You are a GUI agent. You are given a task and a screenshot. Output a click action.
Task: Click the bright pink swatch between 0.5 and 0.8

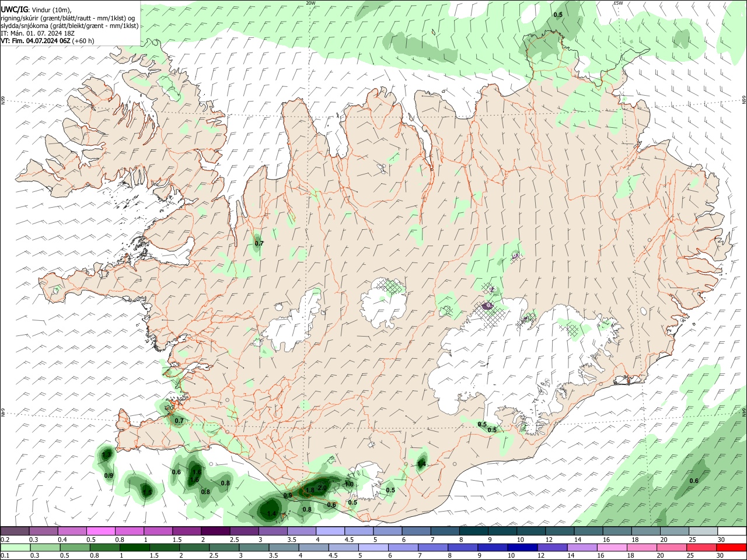click(100, 531)
